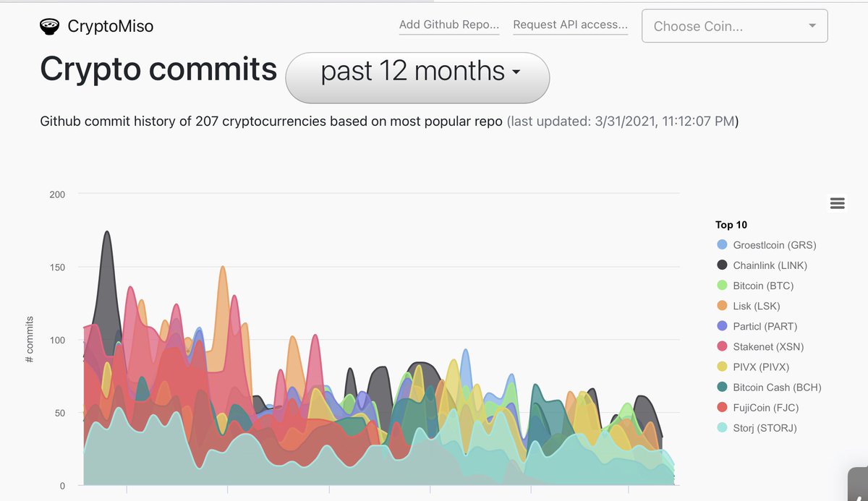Image resolution: width=868 pixels, height=501 pixels.
Task: Click the yellow PIVX legend color dot
Action: pyautogui.click(x=722, y=367)
